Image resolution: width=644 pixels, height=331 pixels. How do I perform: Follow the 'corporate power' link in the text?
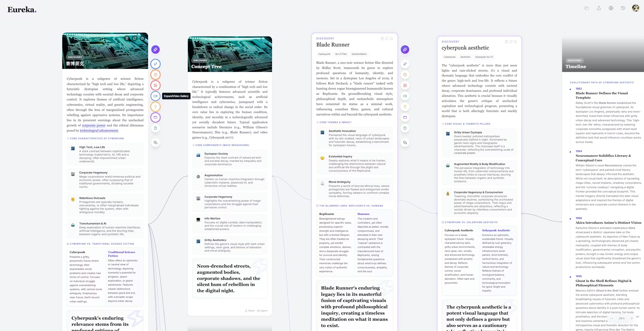94,126
